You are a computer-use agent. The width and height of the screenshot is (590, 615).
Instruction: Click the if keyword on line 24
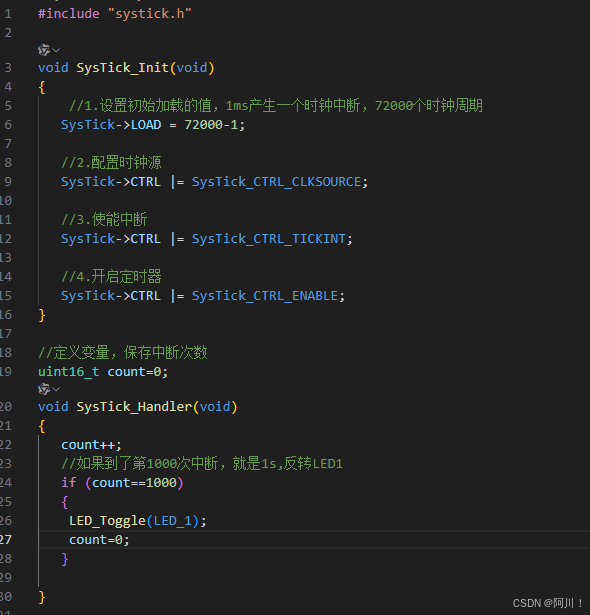tap(69, 482)
